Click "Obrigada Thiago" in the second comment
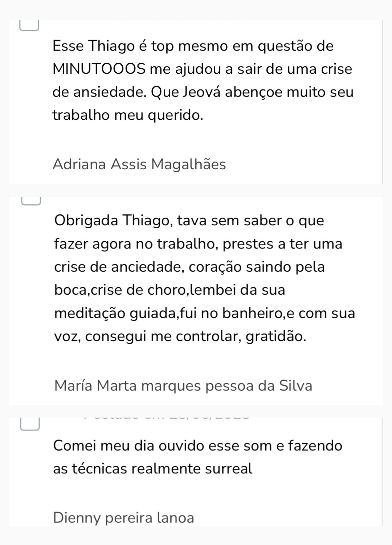The image size is (392, 545). click(113, 221)
